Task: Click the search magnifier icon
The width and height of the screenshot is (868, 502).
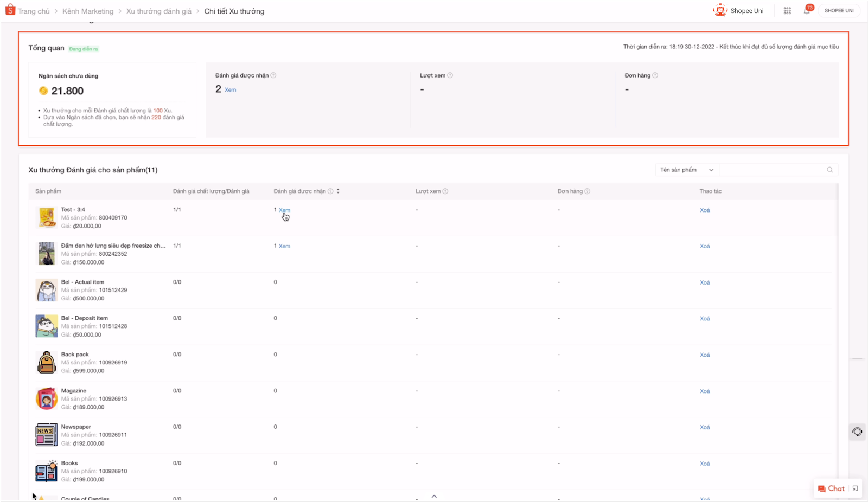Action: tap(829, 170)
